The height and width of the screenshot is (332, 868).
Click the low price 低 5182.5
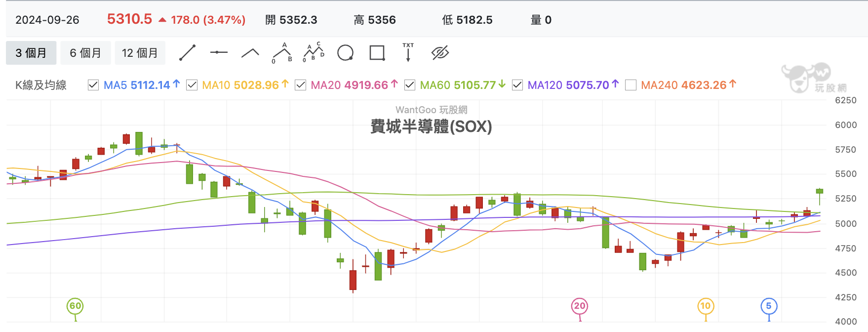tap(467, 20)
